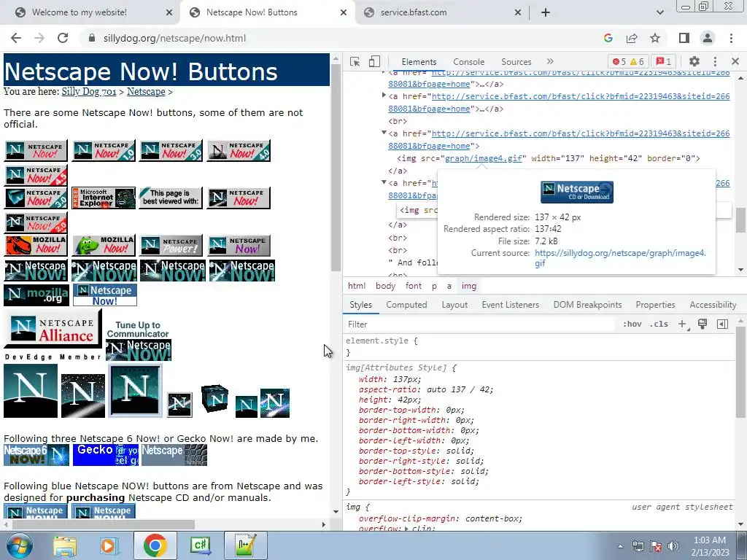Screen dimensions: 747x560
Task: Close the Netscape Now! Buttons tab
Action: coord(344,12)
